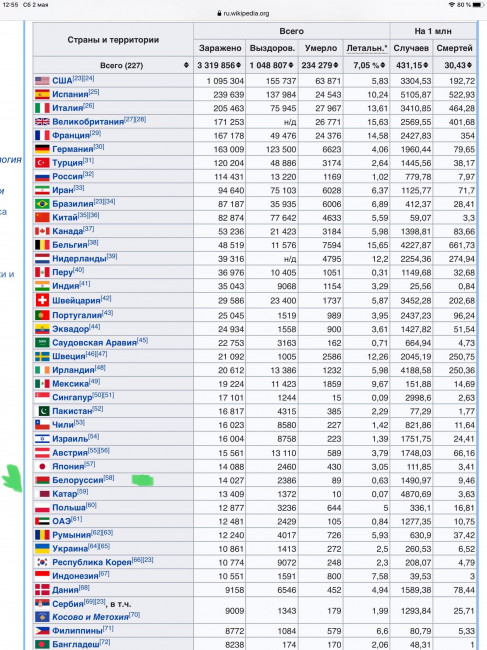Click the Летальн.* column header
This screenshot has width=487, height=650.
pos(367,48)
